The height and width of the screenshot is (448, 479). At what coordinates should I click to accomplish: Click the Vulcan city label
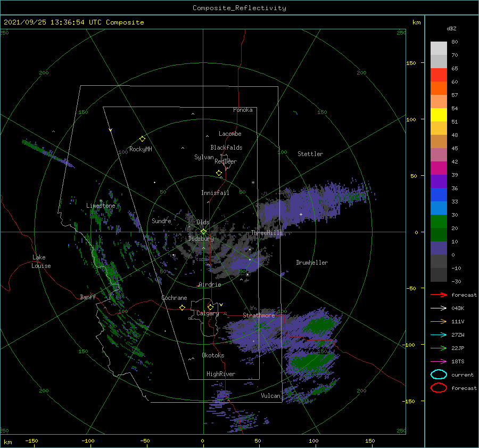point(271,396)
